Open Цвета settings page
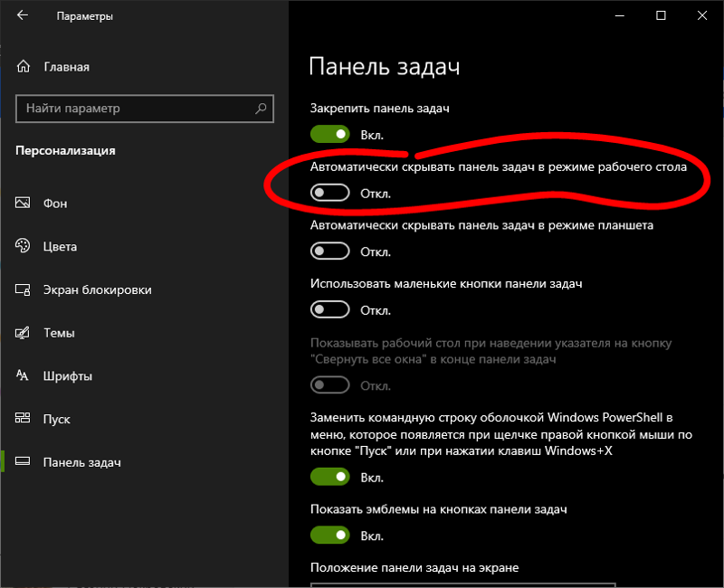This screenshot has height=588, width=724. point(144,246)
